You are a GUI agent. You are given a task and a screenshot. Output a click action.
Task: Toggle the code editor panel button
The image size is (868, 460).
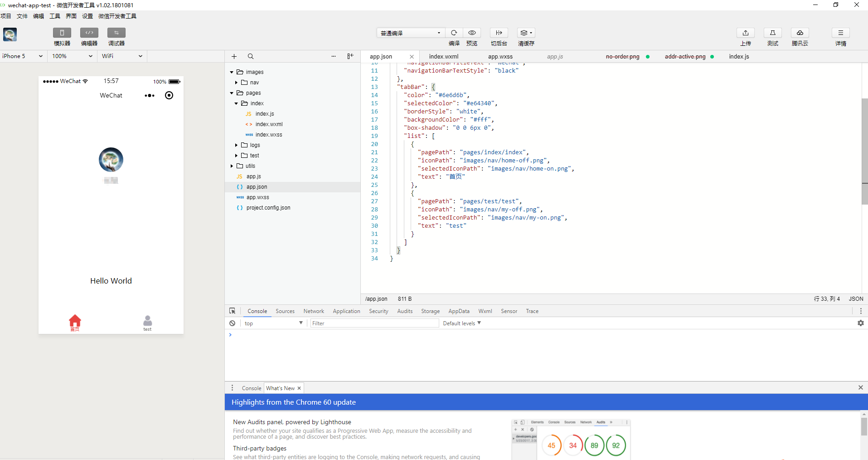point(89,33)
